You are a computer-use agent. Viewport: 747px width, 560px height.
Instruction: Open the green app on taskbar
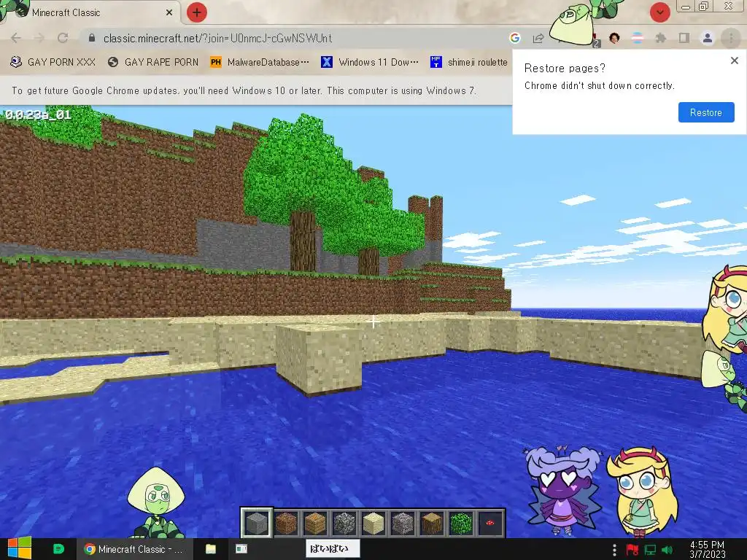[x=58, y=549]
